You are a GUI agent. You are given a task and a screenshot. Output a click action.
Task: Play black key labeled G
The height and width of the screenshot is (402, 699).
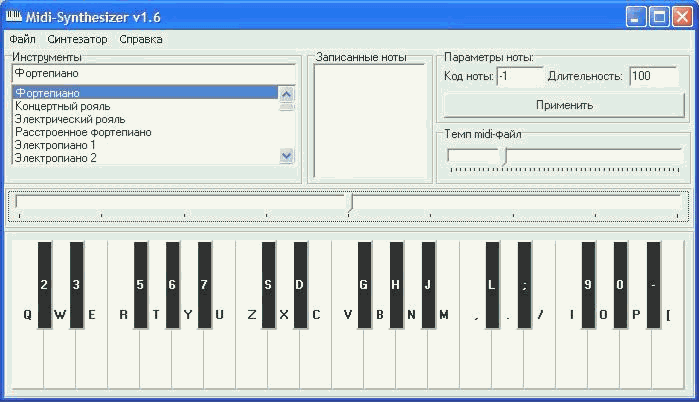(x=364, y=285)
